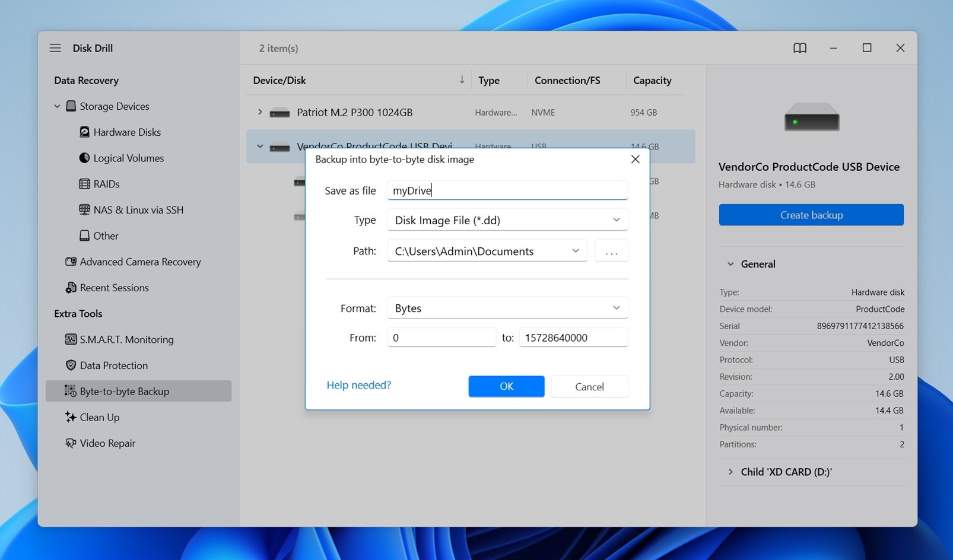This screenshot has width=953, height=560.
Task: Collapse the General section
Action: tap(730, 264)
